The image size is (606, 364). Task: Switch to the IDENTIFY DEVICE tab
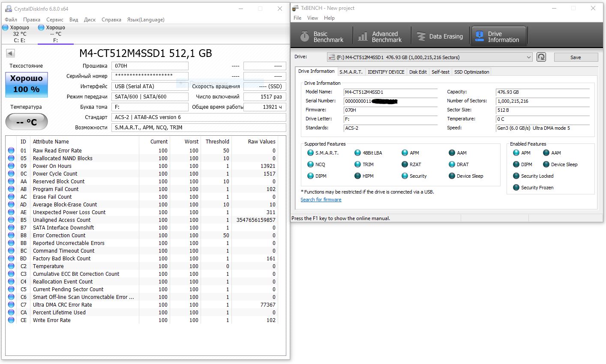point(386,72)
